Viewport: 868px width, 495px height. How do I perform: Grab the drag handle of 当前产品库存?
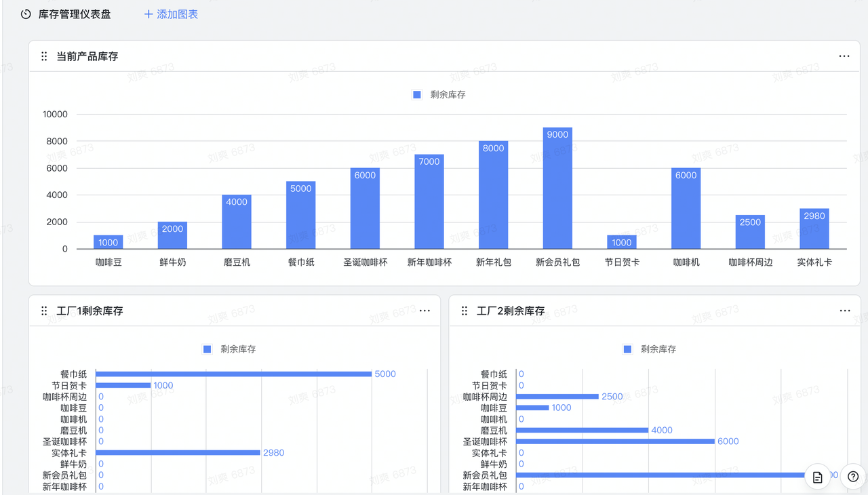pos(44,56)
